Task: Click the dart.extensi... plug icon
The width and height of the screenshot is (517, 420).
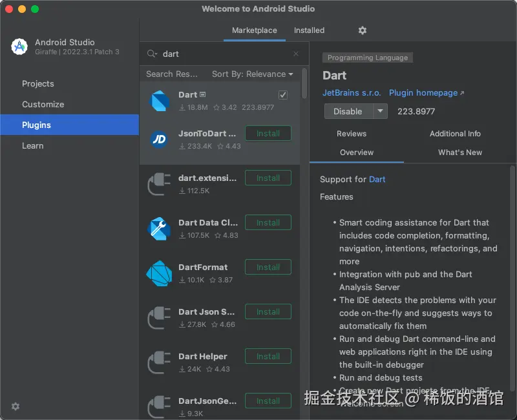Action: point(159,184)
